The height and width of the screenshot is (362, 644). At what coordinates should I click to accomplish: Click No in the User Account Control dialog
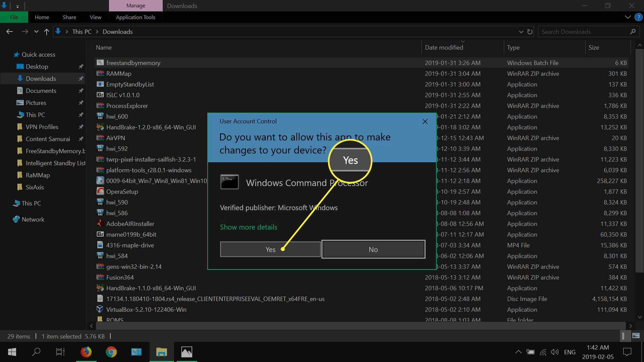pyautogui.click(x=373, y=249)
